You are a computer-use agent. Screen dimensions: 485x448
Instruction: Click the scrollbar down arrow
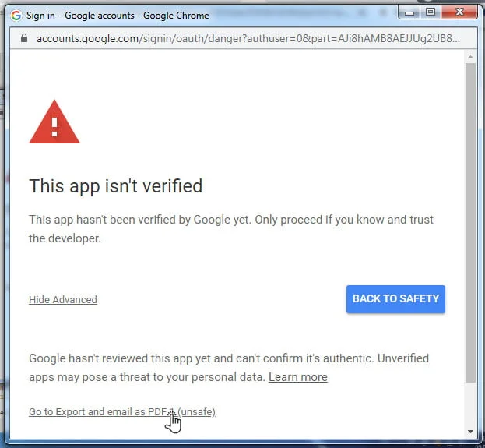click(470, 432)
